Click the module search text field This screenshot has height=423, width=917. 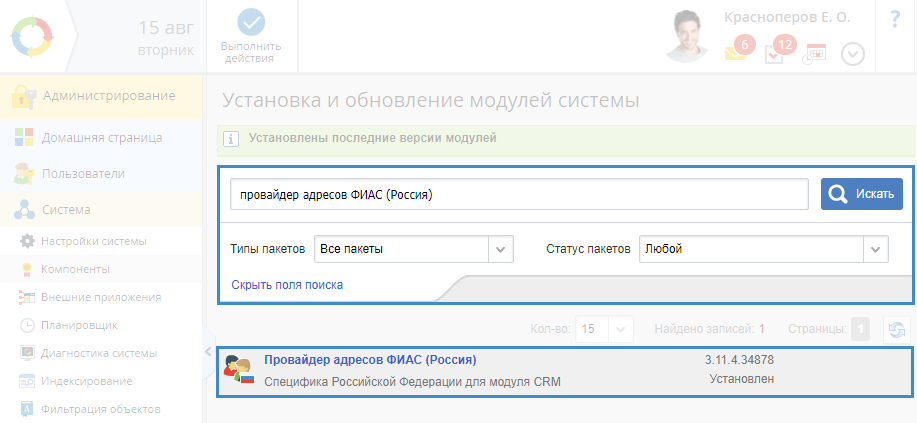(518, 194)
